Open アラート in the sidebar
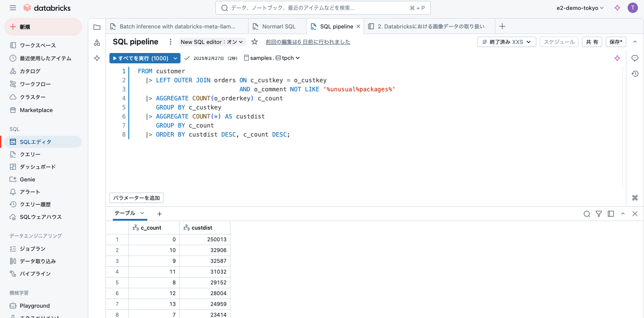Viewport: 644px width, 318px height. [43, 192]
